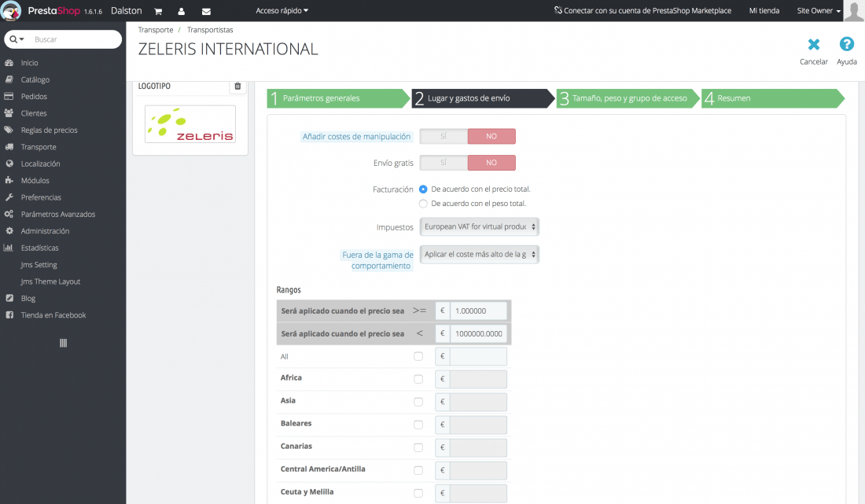
Task: Check the Canarias zone checkbox
Action: click(418, 447)
